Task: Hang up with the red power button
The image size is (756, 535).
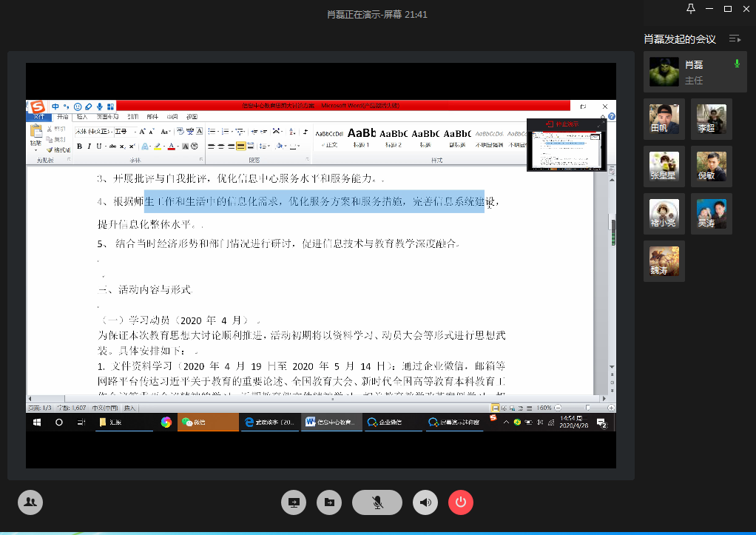Action: point(460,502)
